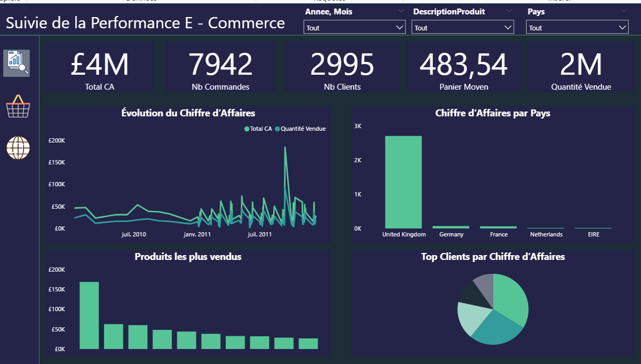Image resolution: width=641 pixels, height=364 pixels.
Task: Expand the Annee, Mois dropdown
Action: (355, 28)
